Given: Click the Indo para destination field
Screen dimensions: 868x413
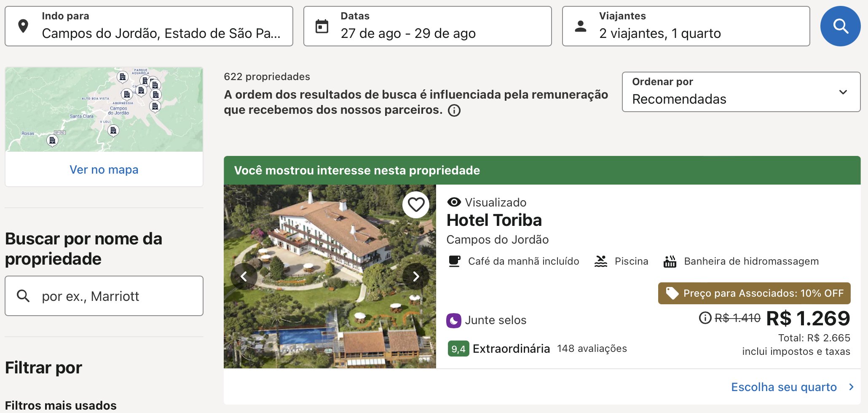Looking at the screenshot, I should [149, 26].
